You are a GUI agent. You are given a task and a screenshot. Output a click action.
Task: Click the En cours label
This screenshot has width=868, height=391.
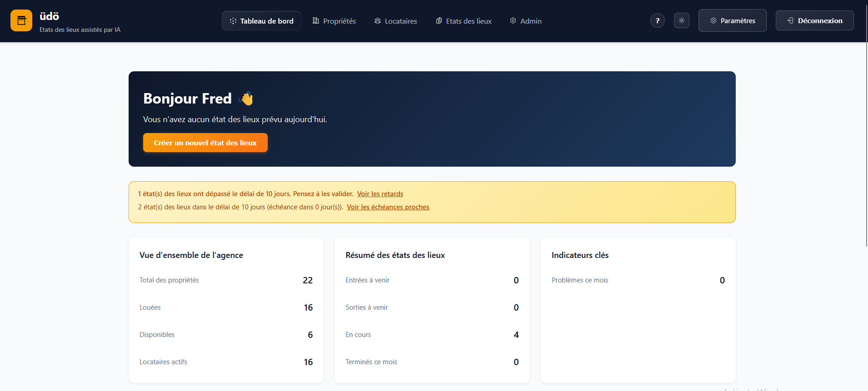click(x=358, y=335)
